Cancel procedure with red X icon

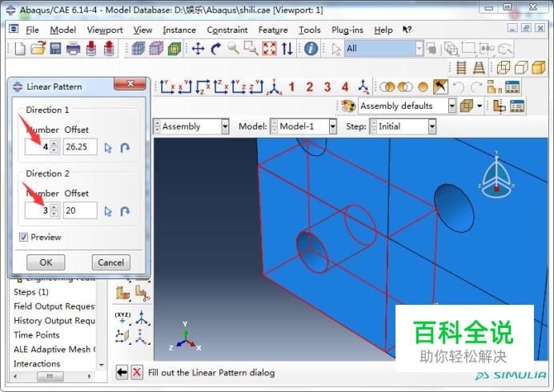pyautogui.click(x=137, y=372)
